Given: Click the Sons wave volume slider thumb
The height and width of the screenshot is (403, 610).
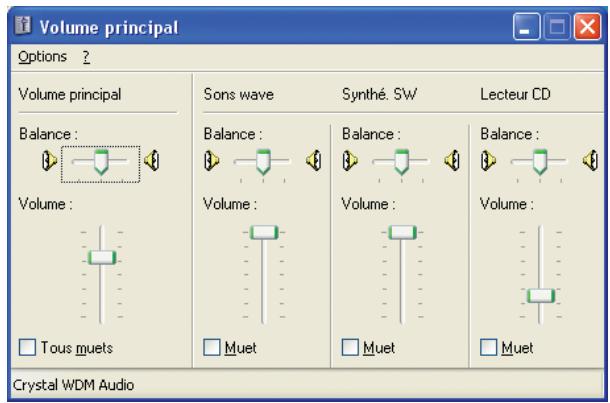Looking at the screenshot, I should [264, 232].
